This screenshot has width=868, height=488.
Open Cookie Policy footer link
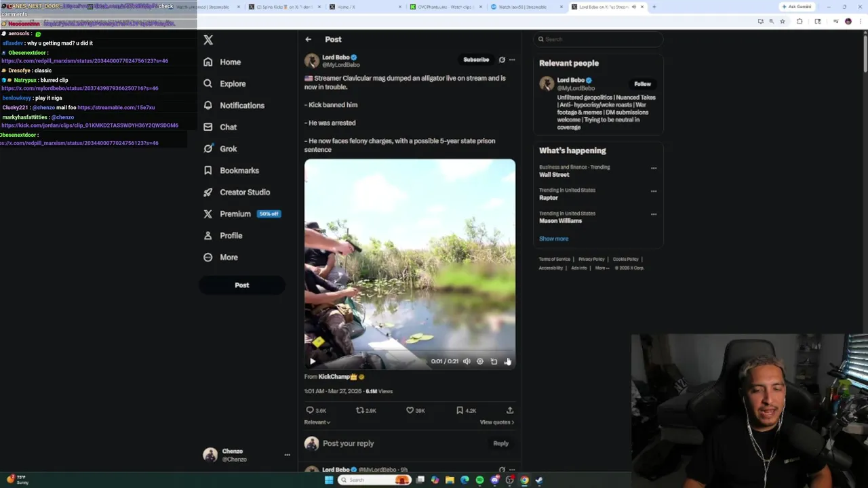click(626, 259)
